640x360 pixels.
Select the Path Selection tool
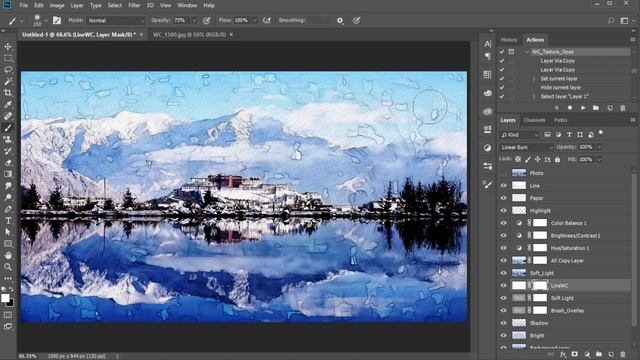[x=8, y=232]
